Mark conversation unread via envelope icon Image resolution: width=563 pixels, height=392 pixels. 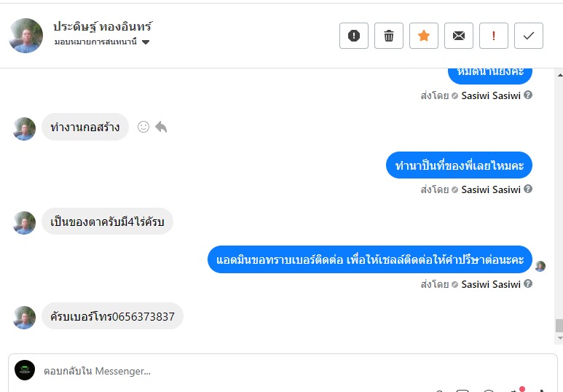coord(459,36)
